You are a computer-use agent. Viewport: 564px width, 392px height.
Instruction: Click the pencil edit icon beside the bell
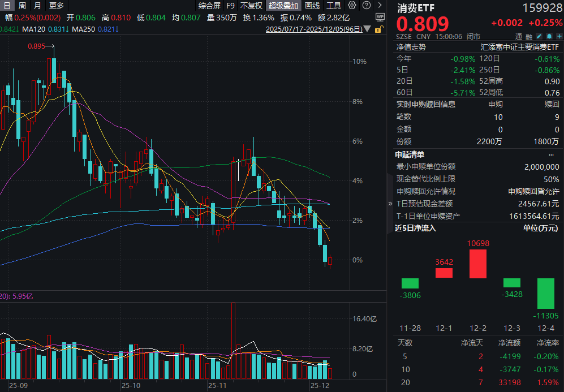[x=539, y=36]
